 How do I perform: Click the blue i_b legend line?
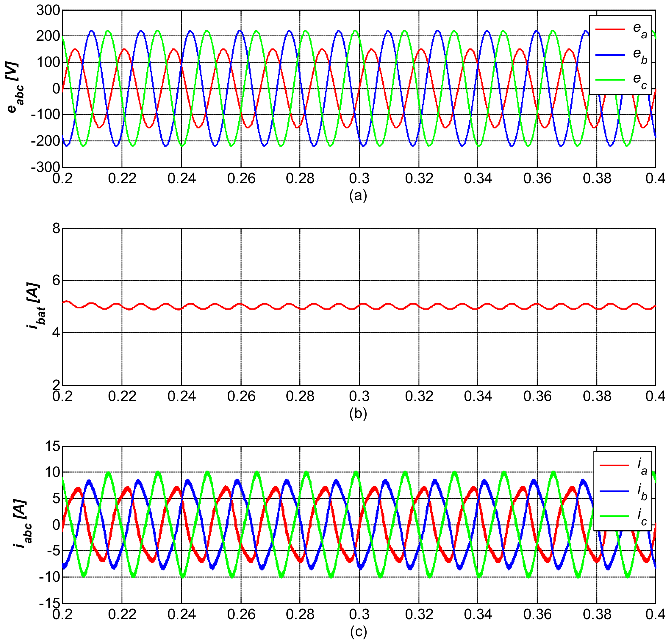[x=614, y=491]
